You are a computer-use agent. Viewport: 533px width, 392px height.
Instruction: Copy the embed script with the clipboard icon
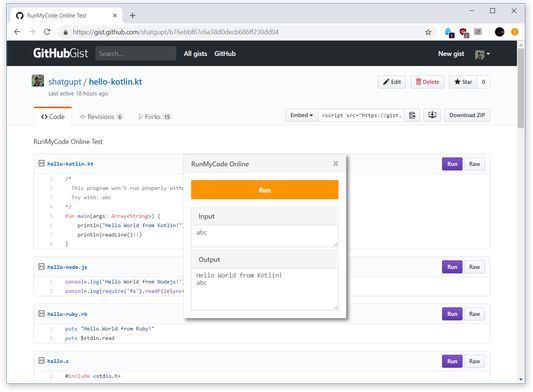click(x=412, y=115)
